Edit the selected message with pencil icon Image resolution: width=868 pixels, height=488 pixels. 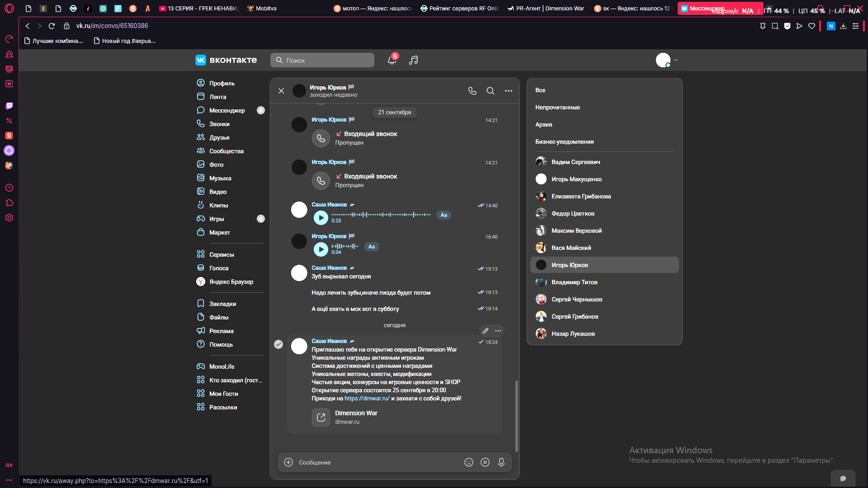pyautogui.click(x=486, y=331)
